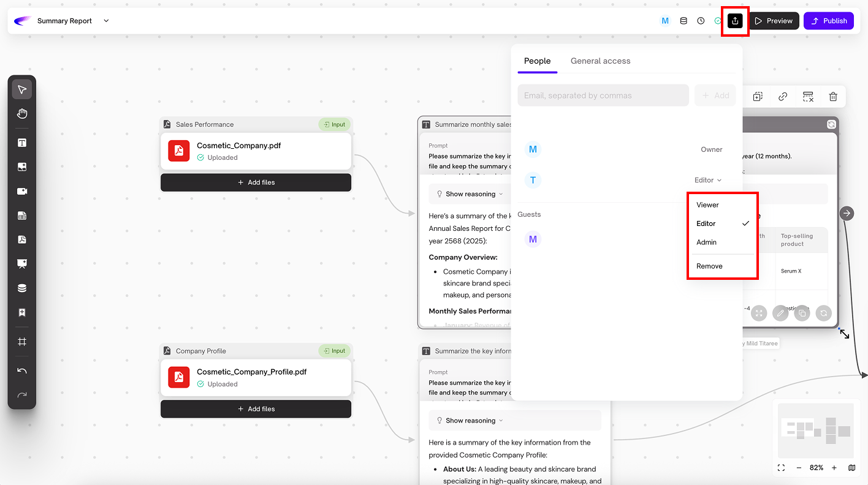Click the Publish button
The width and height of the screenshot is (868, 485).
pyautogui.click(x=828, y=21)
